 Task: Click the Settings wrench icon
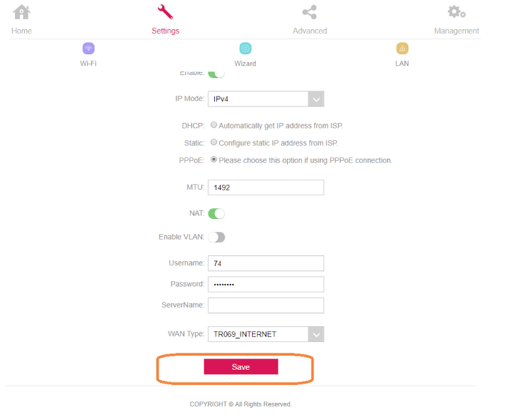click(x=165, y=12)
